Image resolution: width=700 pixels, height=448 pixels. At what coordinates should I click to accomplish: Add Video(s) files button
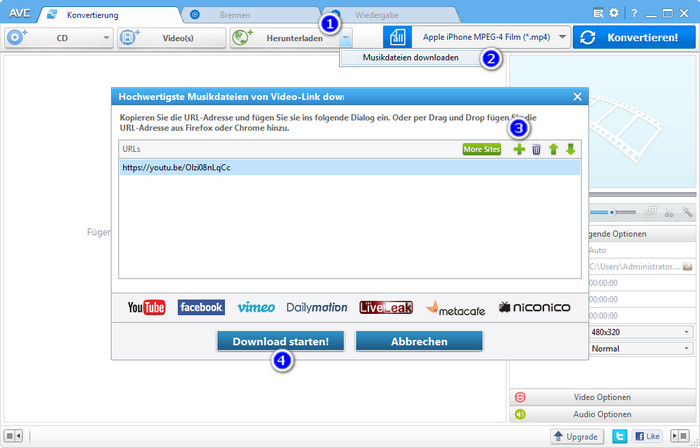(x=171, y=38)
